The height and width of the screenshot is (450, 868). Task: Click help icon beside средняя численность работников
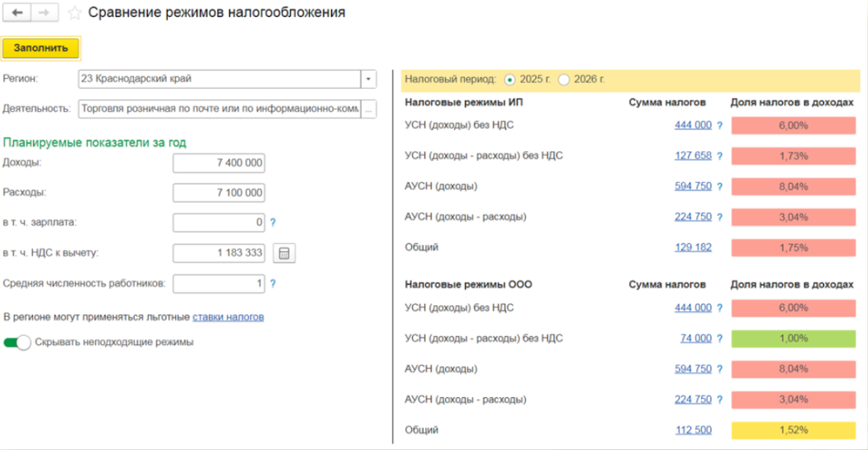pyautogui.click(x=273, y=284)
